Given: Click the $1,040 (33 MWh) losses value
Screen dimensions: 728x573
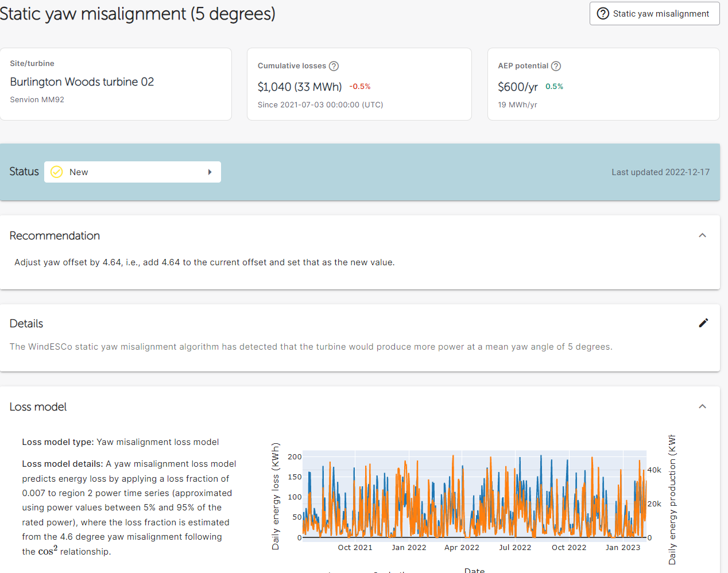Looking at the screenshot, I should point(300,87).
